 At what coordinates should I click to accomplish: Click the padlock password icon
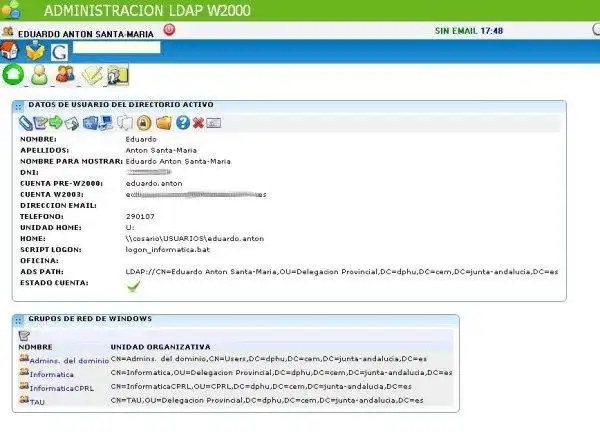click(x=144, y=123)
